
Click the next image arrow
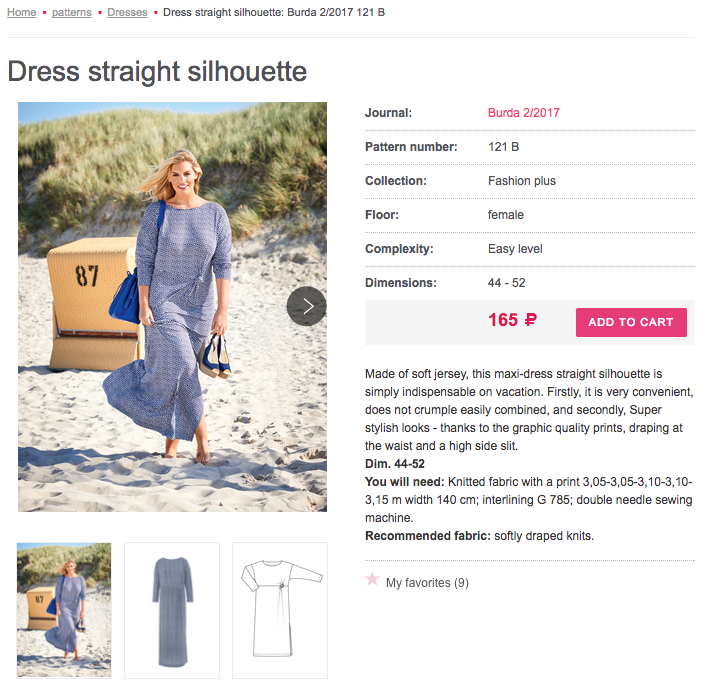307,306
